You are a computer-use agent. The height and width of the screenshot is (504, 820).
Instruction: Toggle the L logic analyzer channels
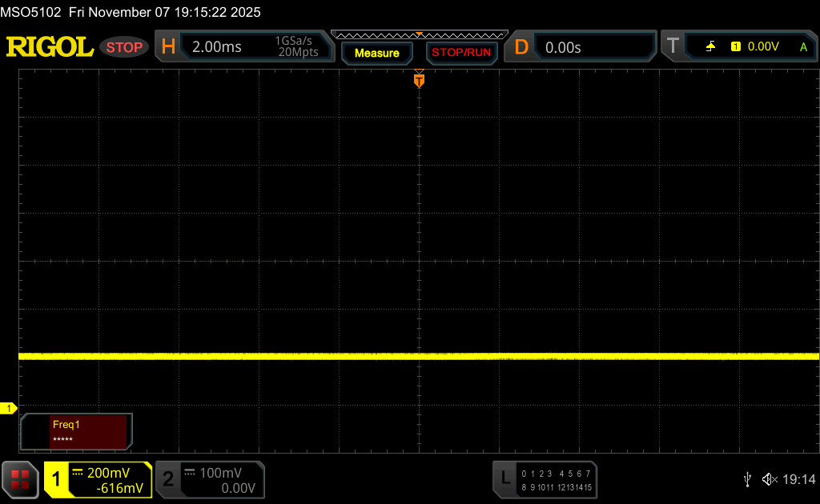tap(545, 479)
